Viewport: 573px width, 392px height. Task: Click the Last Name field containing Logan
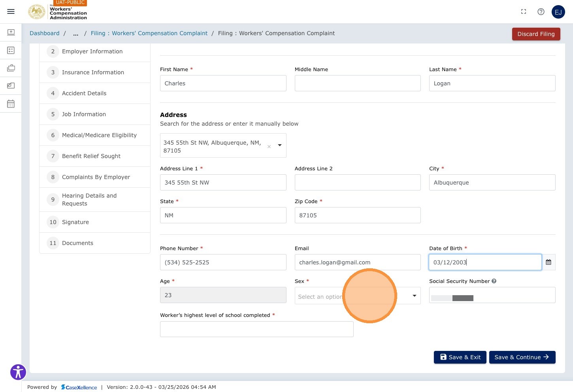(x=492, y=83)
